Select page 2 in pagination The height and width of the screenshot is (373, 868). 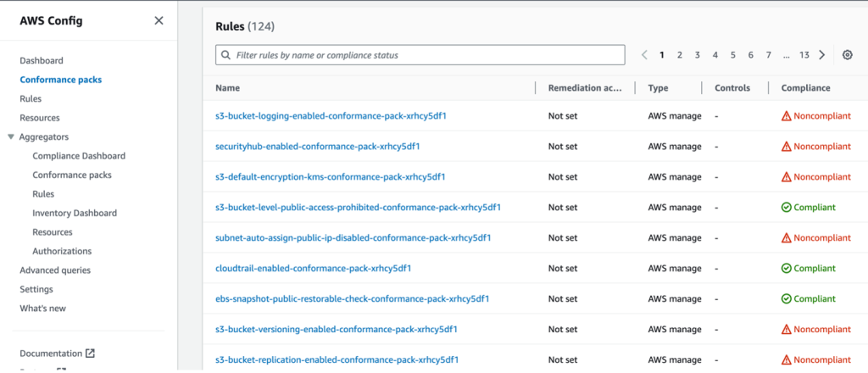[679, 55]
